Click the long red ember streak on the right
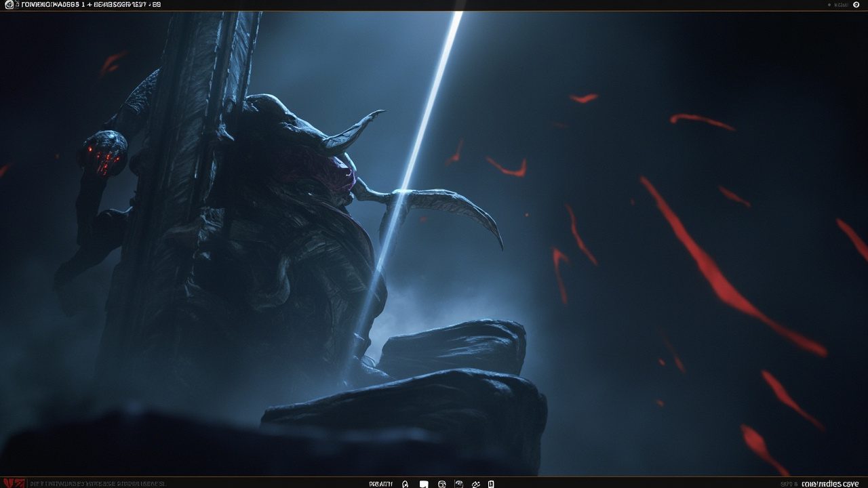 pos(732,268)
